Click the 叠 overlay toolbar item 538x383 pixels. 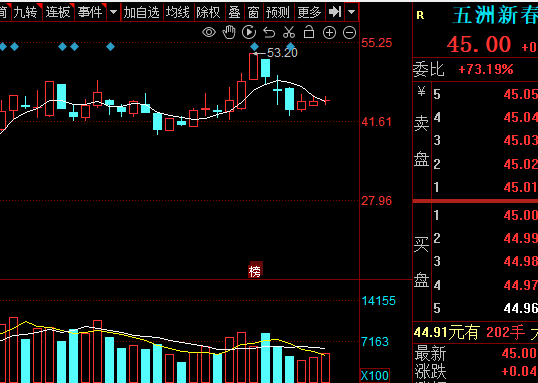235,13
